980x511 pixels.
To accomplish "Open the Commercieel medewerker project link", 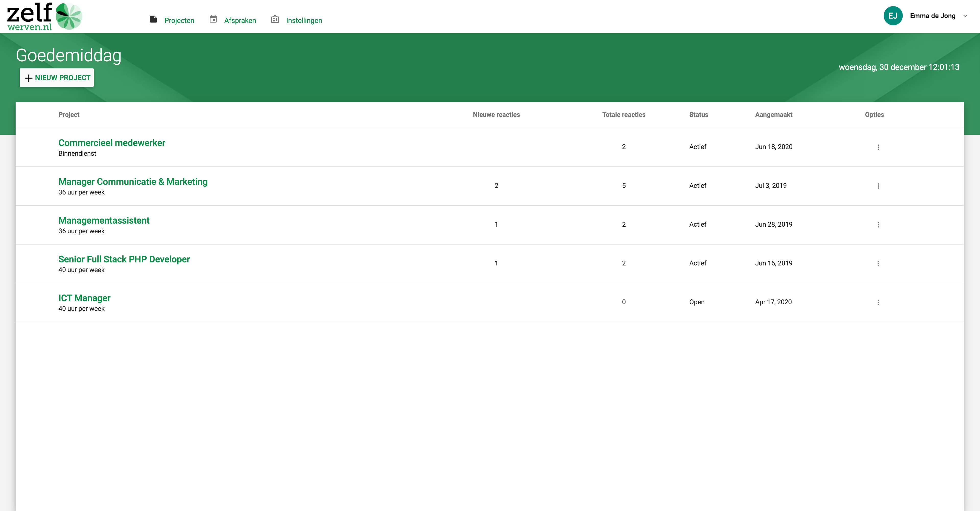I will 111,143.
